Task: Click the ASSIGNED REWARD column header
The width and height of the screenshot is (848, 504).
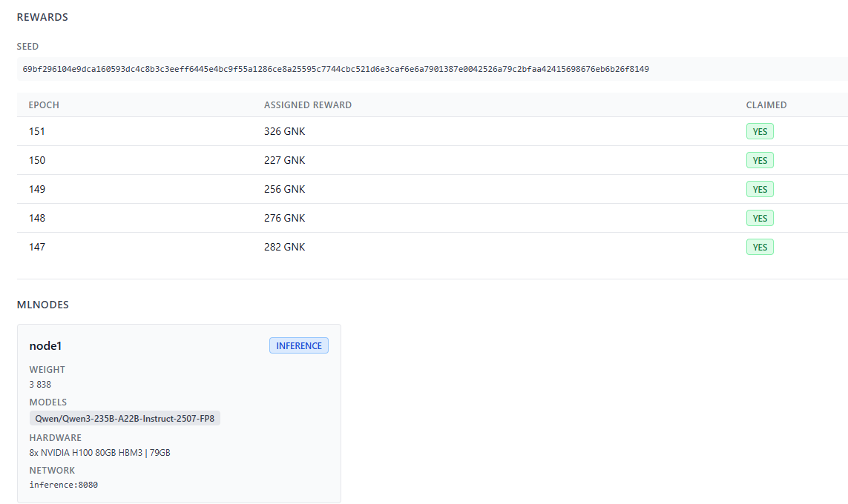Action: pyautogui.click(x=307, y=105)
